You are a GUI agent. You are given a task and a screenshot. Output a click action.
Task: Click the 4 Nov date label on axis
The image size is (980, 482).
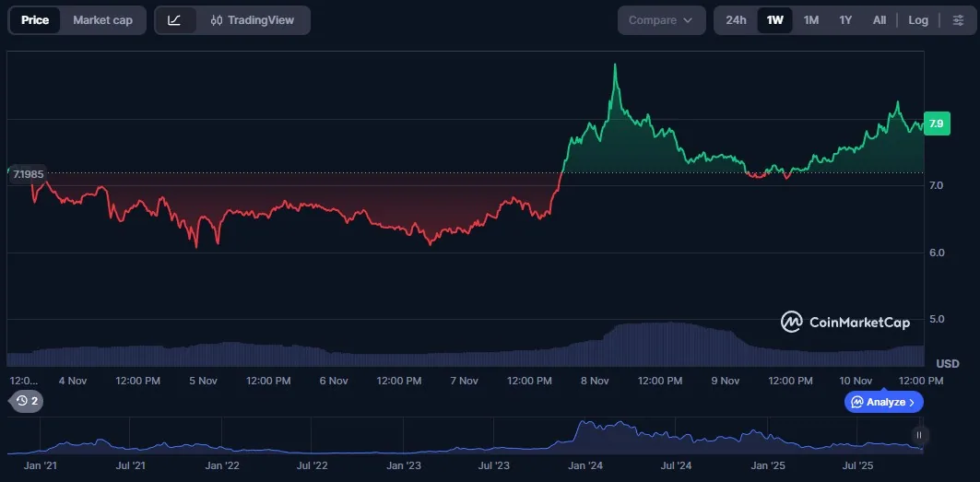(x=73, y=381)
